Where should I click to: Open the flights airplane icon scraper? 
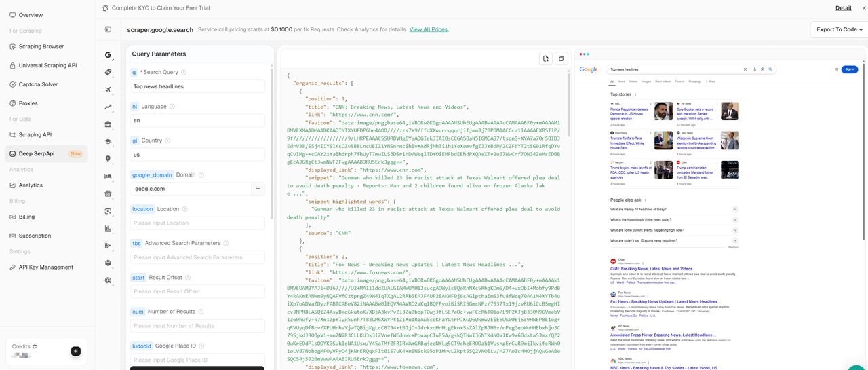click(x=108, y=90)
